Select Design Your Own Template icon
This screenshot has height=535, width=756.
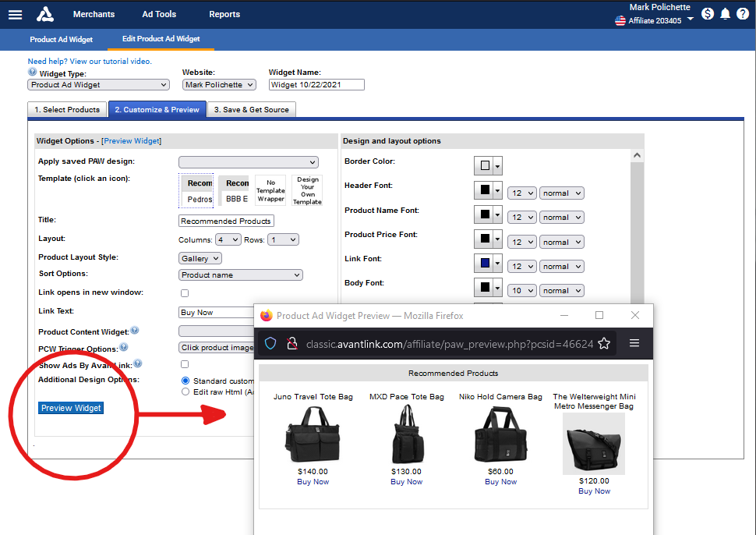pyautogui.click(x=307, y=190)
